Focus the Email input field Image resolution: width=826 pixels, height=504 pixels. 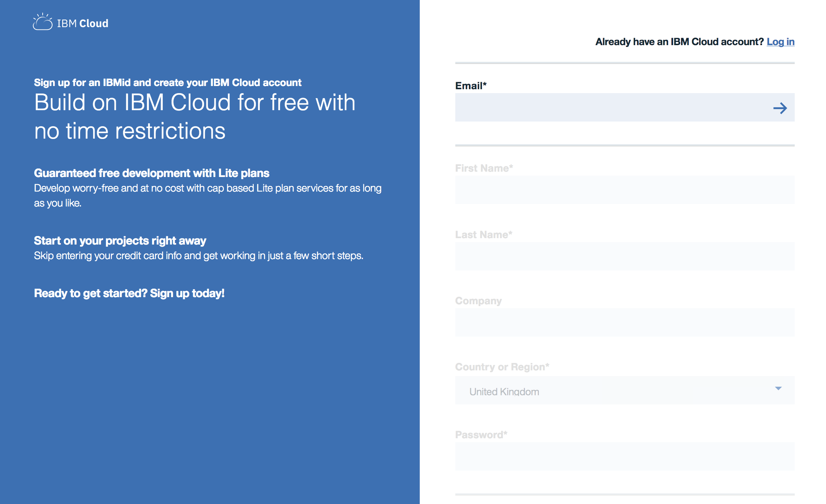click(x=611, y=107)
